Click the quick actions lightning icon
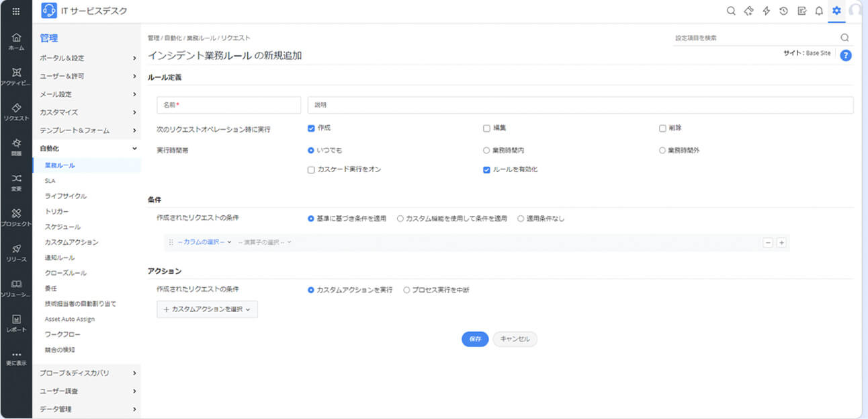This screenshot has height=419, width=868. point(766,11)
